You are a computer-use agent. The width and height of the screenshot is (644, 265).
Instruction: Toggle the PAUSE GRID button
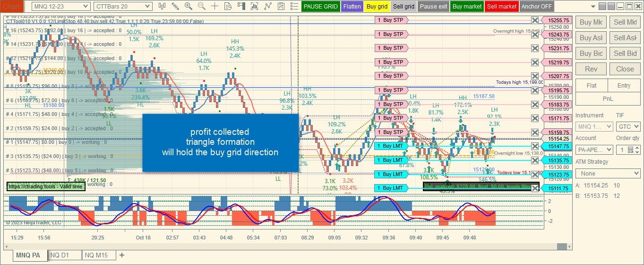coord(320,7)
